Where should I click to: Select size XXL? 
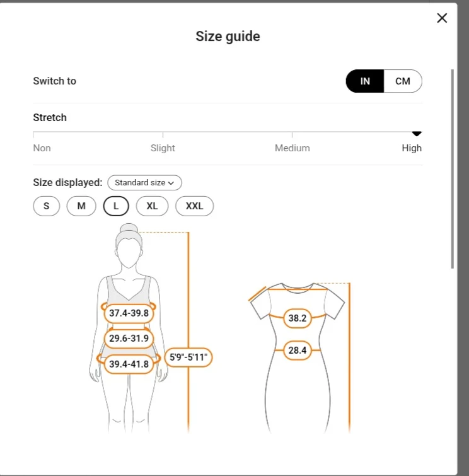pyautogui.click(x=194, y=206)
